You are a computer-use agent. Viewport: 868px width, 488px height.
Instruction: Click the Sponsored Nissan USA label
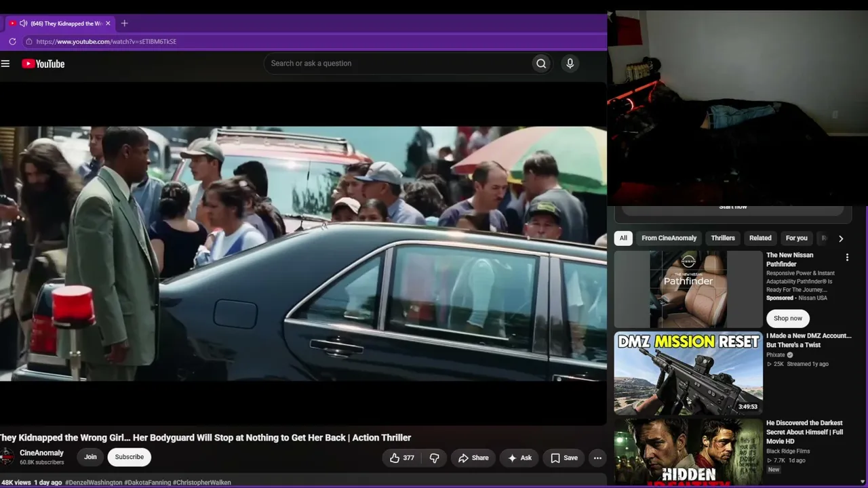tap(797, 298)
